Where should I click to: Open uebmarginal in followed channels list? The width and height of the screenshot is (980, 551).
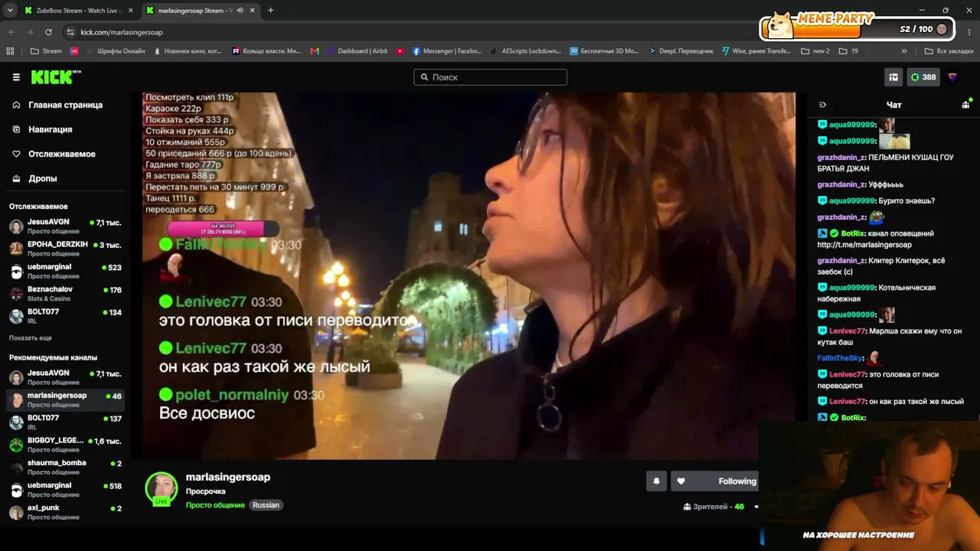pyautogui.click(x=65, y=272)
